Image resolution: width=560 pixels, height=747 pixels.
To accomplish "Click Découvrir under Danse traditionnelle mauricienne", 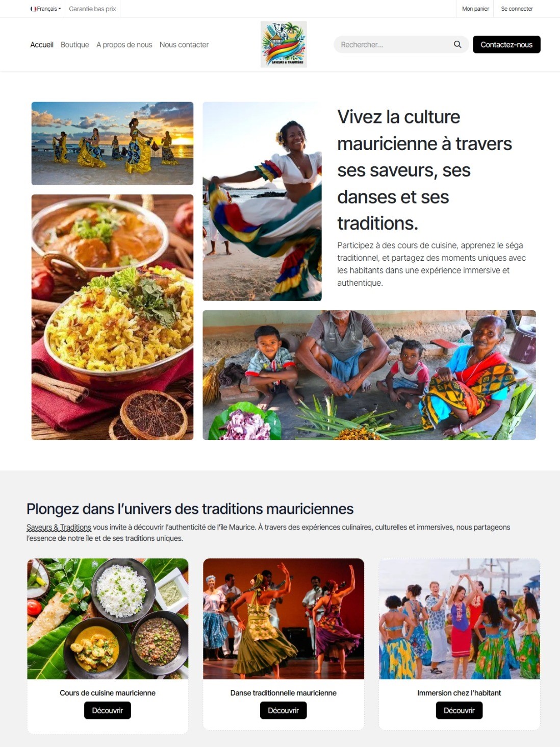I will click(x=284, y=710).
